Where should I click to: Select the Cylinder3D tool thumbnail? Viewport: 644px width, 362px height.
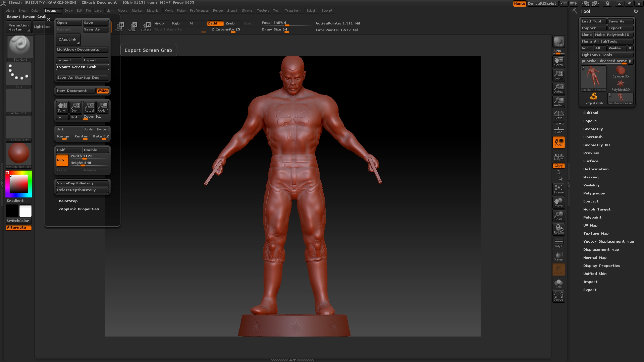pyautogui.click(x=620, y=72)
